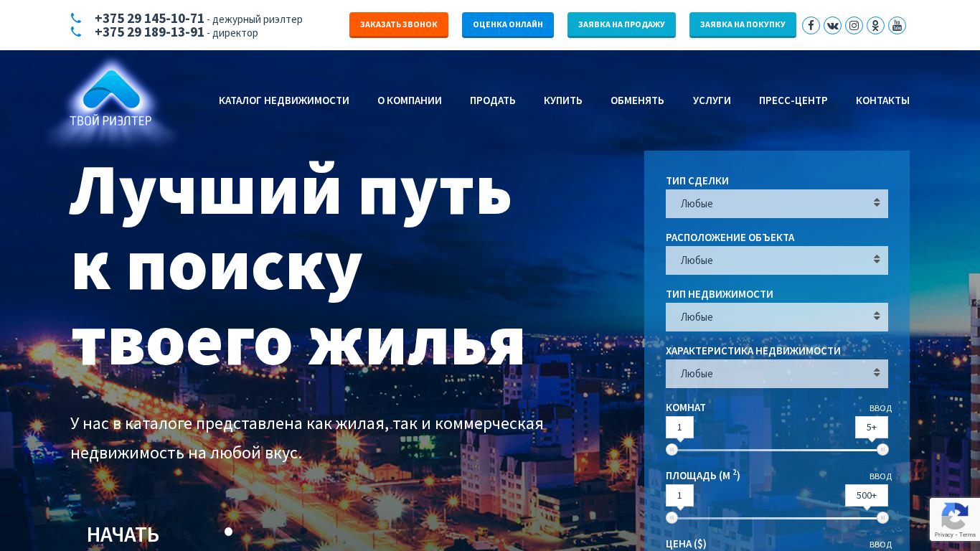Image resolution: width=980 pixels, height=551 pixels.
Task: Call the director number +375 29 189-13-91
Action: tap(149, 32)
